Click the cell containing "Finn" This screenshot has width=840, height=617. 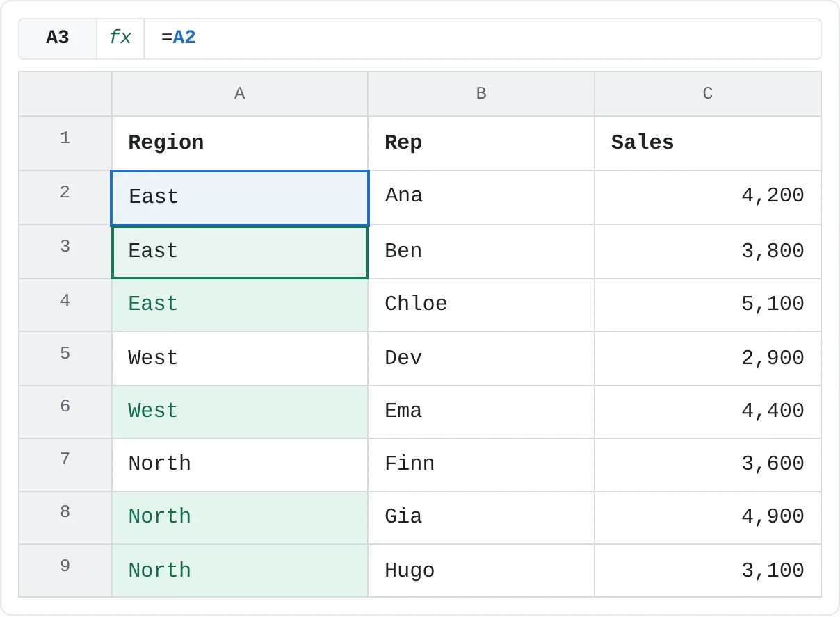pos(481,465)
